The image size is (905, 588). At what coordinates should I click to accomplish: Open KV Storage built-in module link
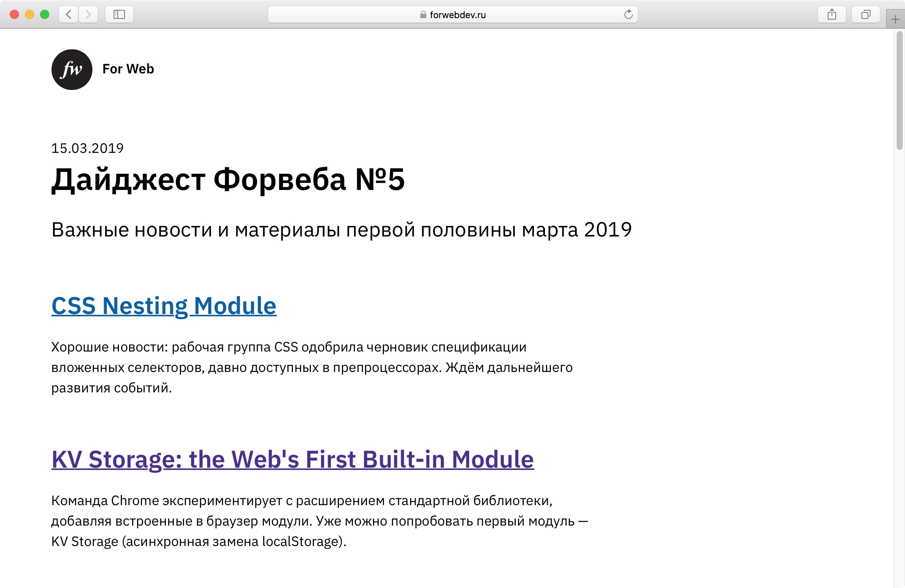click(x=292, y=459)
